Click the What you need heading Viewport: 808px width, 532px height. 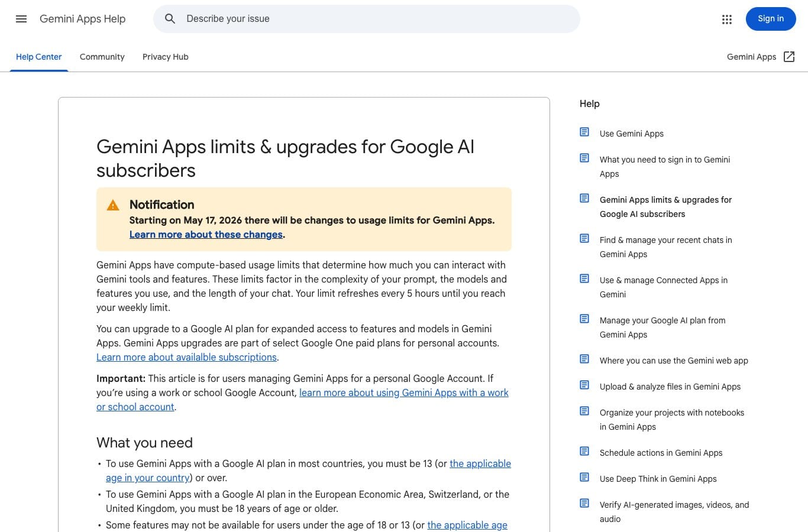[x=145, y=443]
